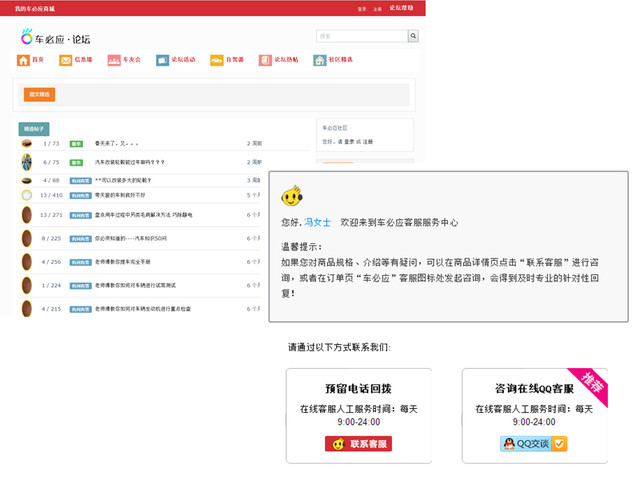Click the penguin icon on QQ交谈 button

pyautogui.click(x=509, y=444)
